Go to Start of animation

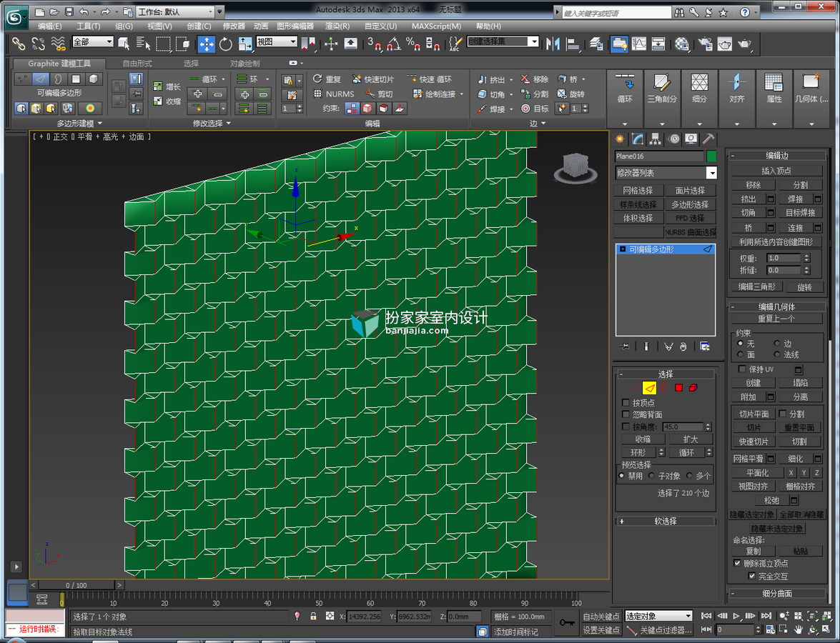tap(706, 617)
